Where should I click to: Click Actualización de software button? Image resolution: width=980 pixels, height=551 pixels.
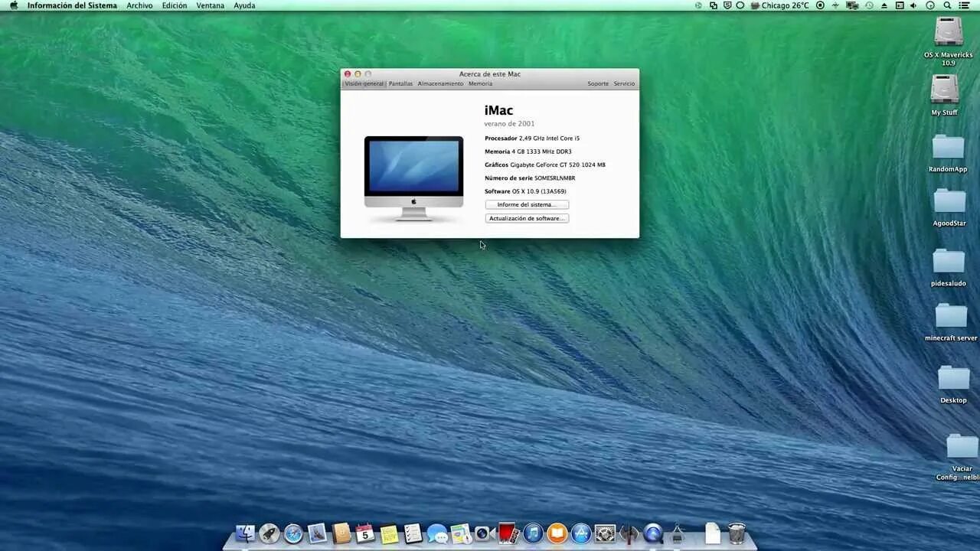[x=527, y=218]
